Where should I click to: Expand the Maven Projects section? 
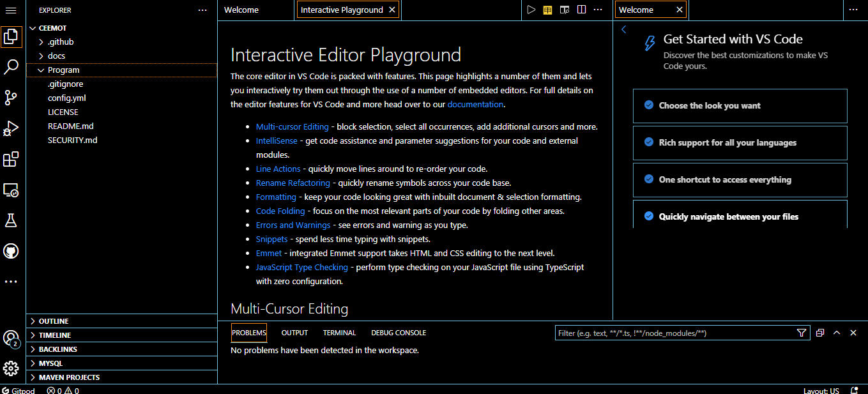click(x=121, y=377)
